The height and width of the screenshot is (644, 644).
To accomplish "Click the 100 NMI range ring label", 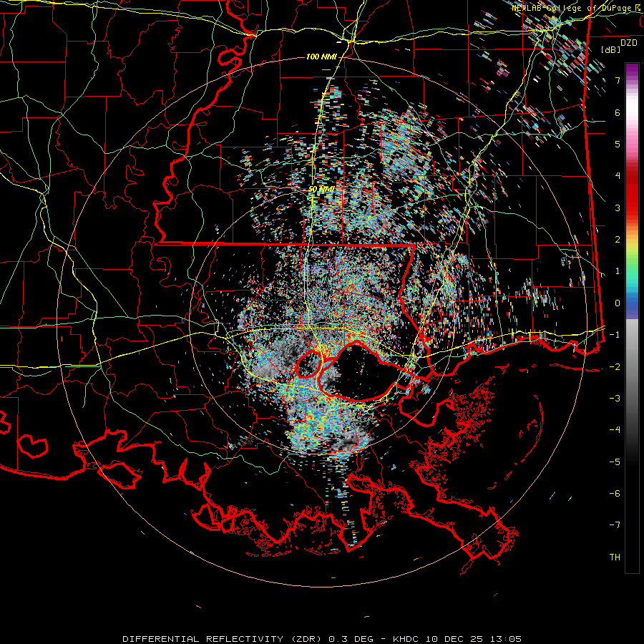I will tap(321, 57).
